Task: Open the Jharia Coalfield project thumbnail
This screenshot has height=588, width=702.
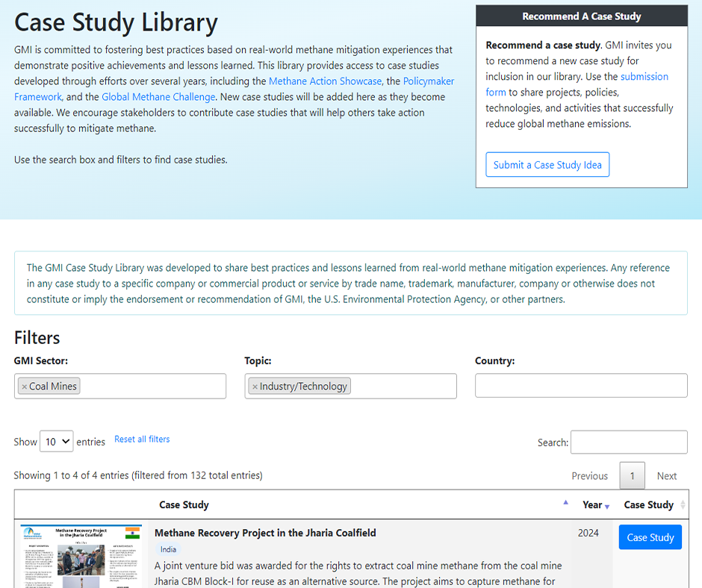Action: click(x=81, y=556)
